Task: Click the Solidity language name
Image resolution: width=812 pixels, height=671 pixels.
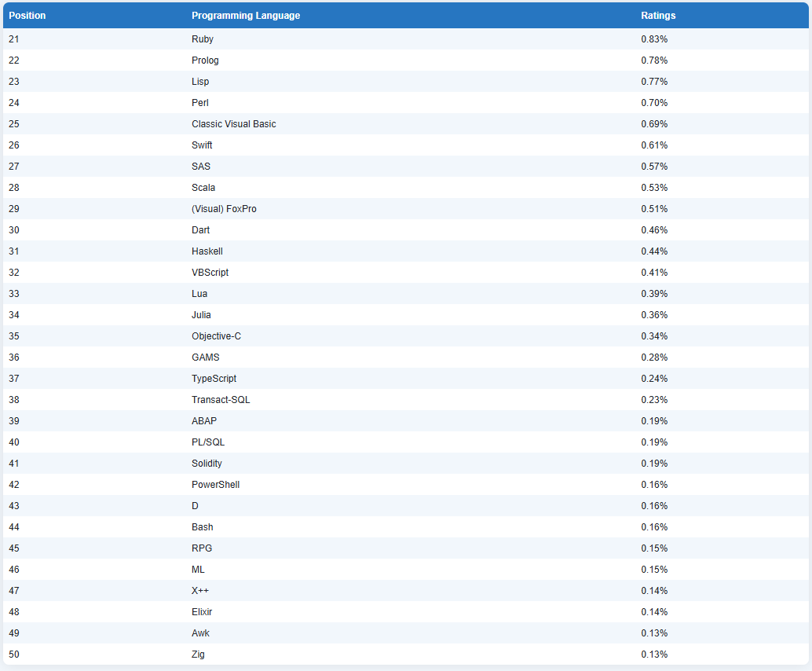Action: (207, 464)
